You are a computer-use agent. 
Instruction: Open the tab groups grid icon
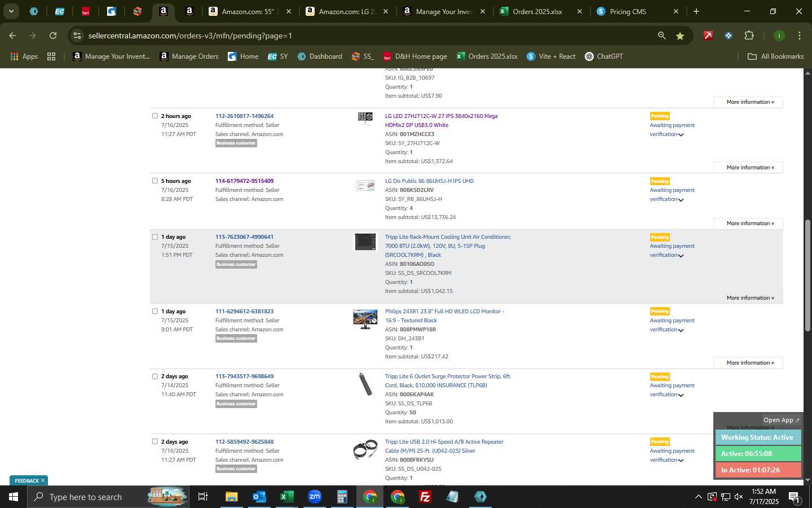[51, 56]
